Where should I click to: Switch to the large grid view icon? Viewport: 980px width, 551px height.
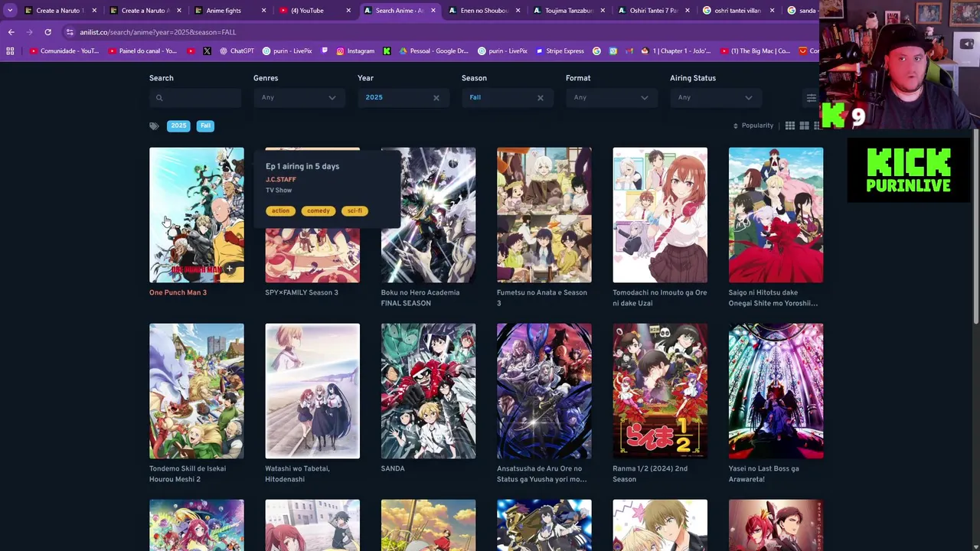coord(804,126)
